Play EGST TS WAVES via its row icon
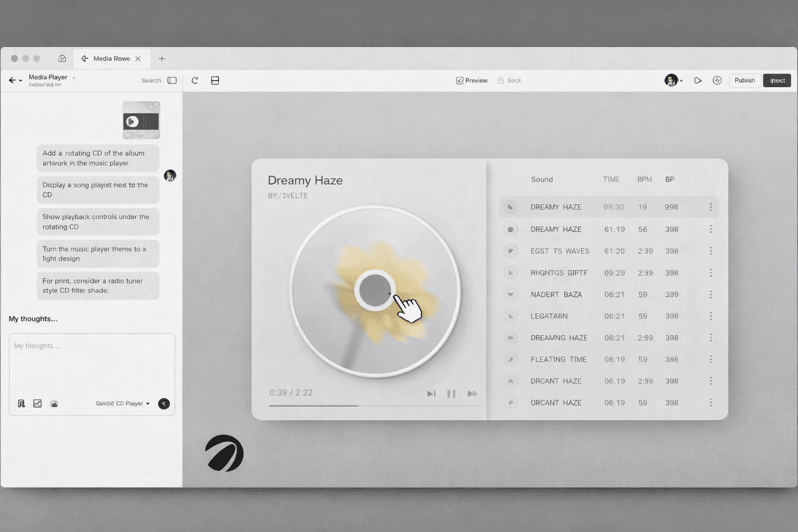The image size is (798, 532). [511, 251]
